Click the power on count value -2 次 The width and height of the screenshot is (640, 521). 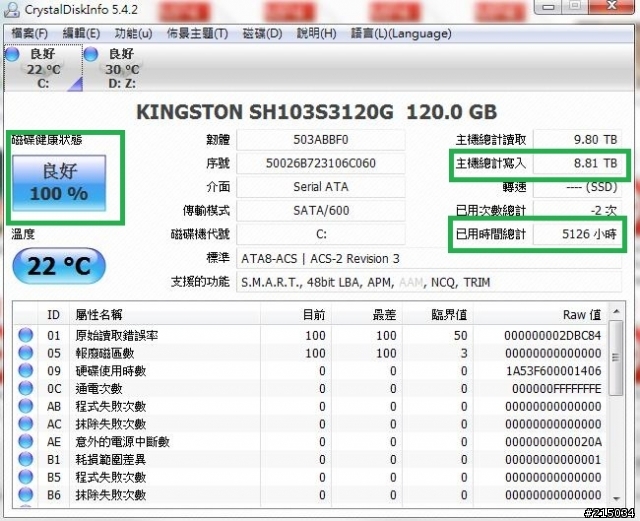[x=578, y=211]
